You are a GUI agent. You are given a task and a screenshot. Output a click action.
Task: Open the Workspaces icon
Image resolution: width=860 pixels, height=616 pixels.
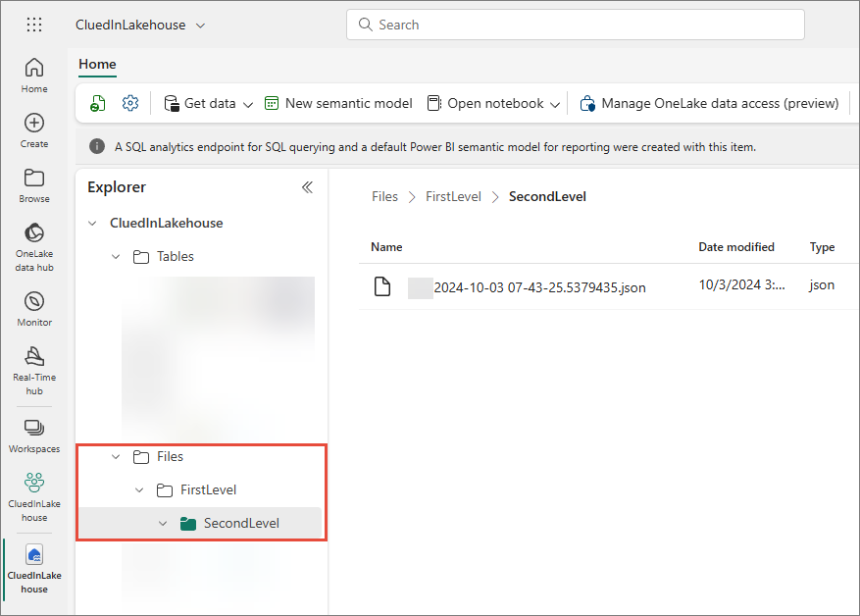pyautogui.click(x=33, y=428)
